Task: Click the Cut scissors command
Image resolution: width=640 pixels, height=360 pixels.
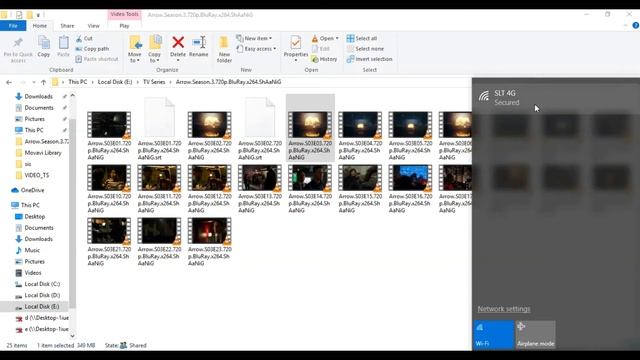Action: (x=84, y=38)
